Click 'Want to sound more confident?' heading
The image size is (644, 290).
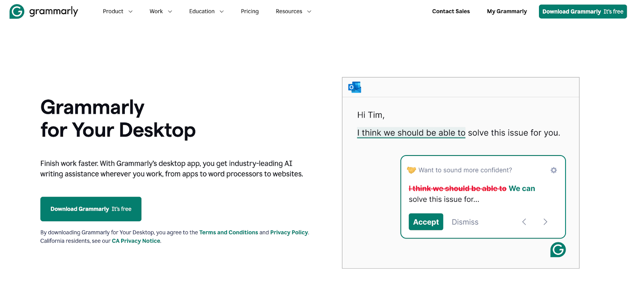click(x=465, y=170)
